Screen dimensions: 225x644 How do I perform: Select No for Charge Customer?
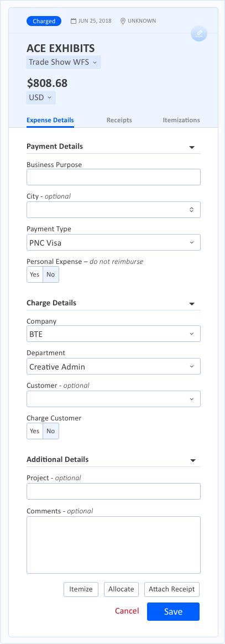point(51,431)
